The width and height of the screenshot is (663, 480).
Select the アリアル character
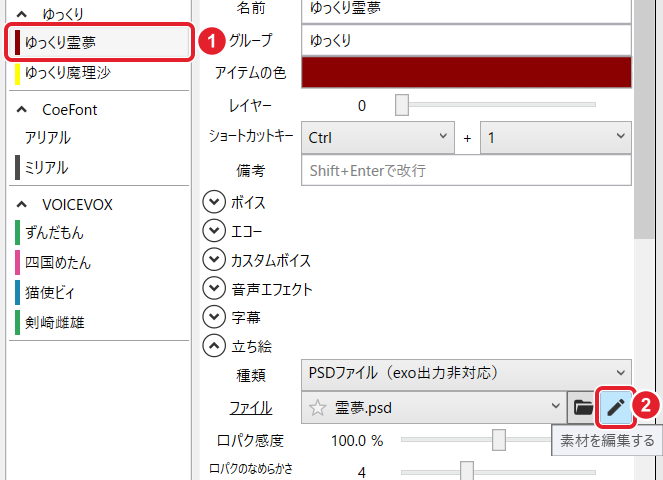click(99, 137)
